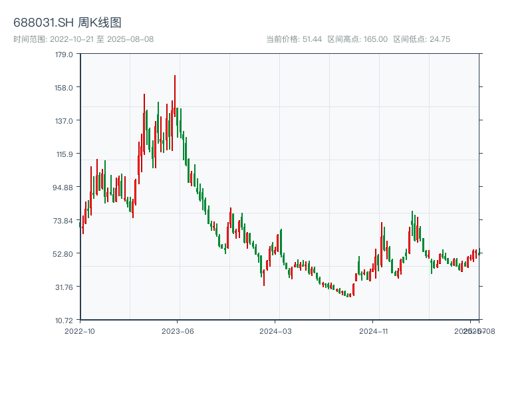Screen dimensions: 532x399
Task: Click the 2022-10 axis label
Action: coord(81,331)
